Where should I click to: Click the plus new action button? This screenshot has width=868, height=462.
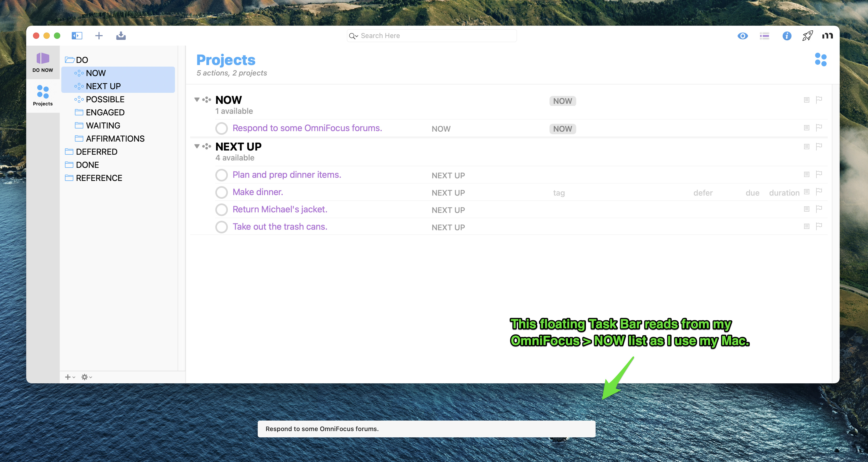tap(99, 35)
